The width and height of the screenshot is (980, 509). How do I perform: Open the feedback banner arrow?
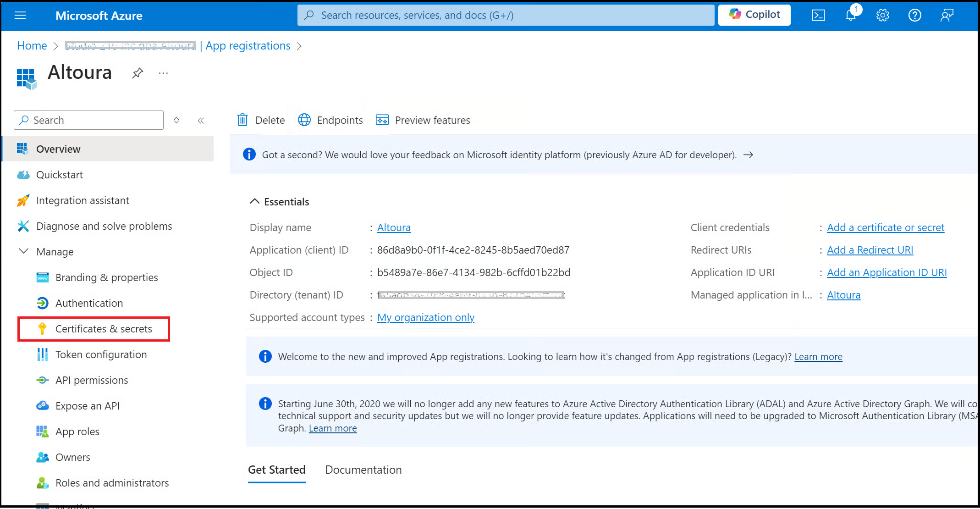(x=748, y=155)
